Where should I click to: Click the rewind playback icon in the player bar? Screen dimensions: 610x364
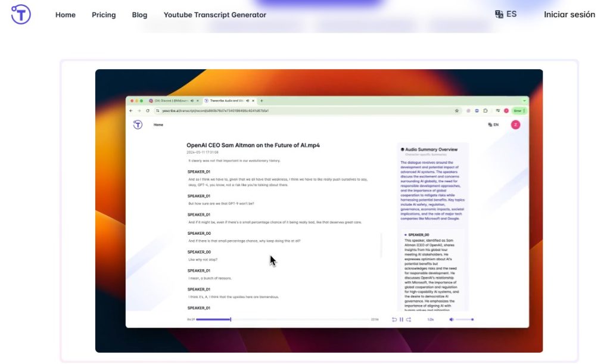[394, 319]
